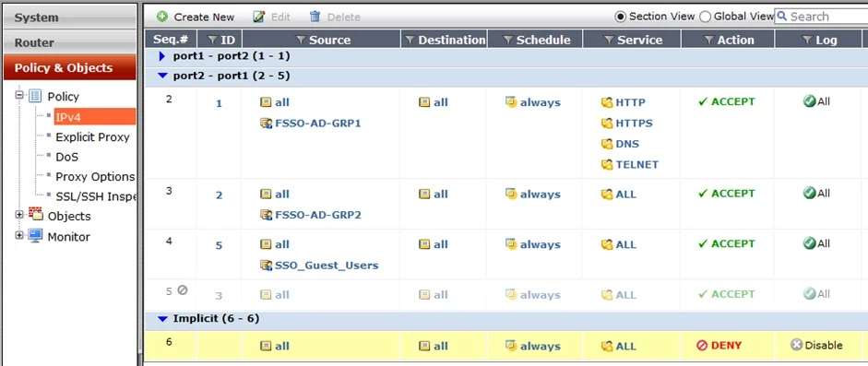The image size is (868, 366).
Task: Click the HTTPS service icon
Action: click(x=607, y=124)
